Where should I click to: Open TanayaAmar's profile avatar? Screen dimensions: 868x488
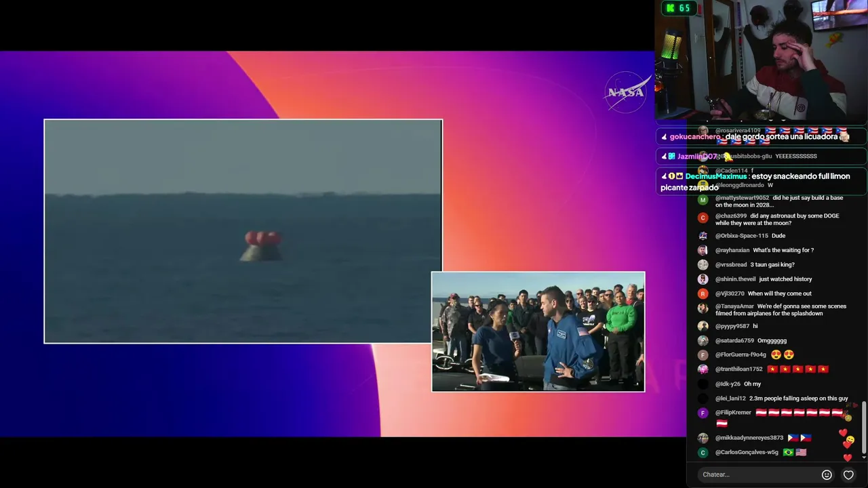tap(703, 308)
